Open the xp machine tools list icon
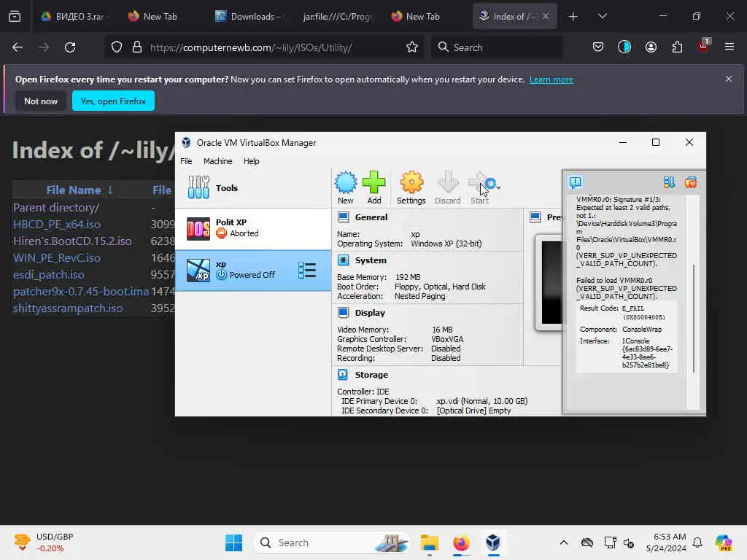The width and height of the screenshot is (747, 560). (x=307, y=270)
